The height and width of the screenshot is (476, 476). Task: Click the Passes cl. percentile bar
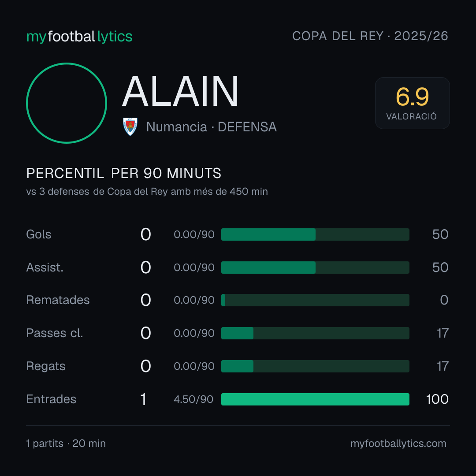(315, 333)
